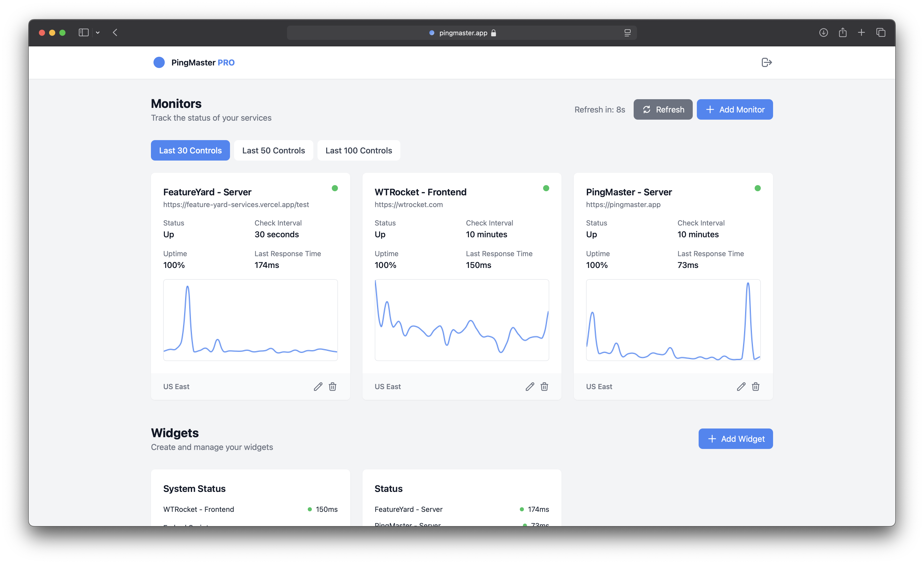The image size is (924, 564).
Task: Click US East label on WTRocket card
Action: (388, 386)
